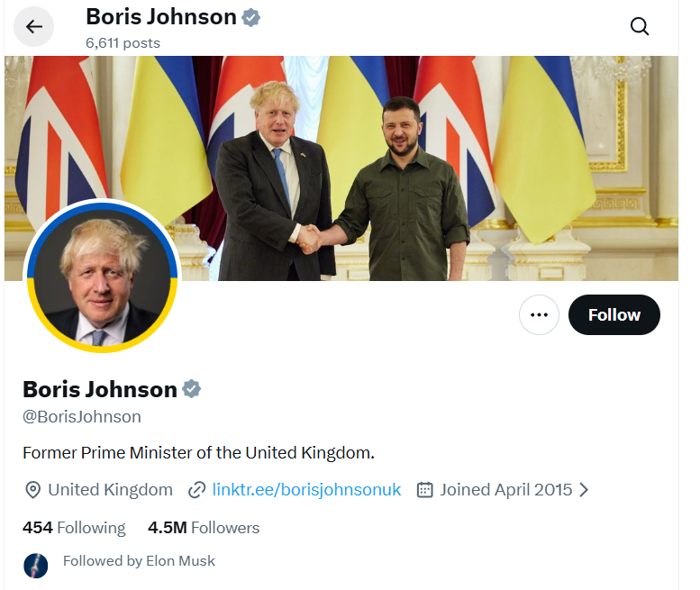View the 4.5M Followers list
The image size is (700, 590).
(204, 528)
